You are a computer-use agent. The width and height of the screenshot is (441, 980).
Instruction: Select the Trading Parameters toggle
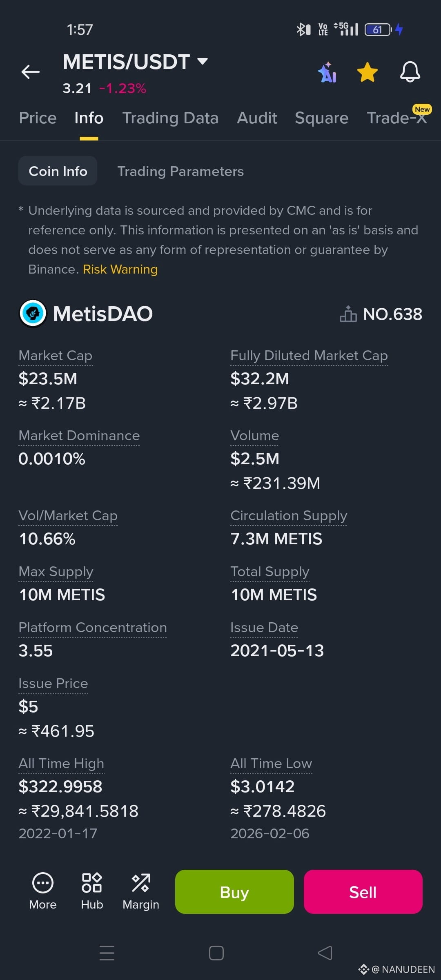(180, 171)
